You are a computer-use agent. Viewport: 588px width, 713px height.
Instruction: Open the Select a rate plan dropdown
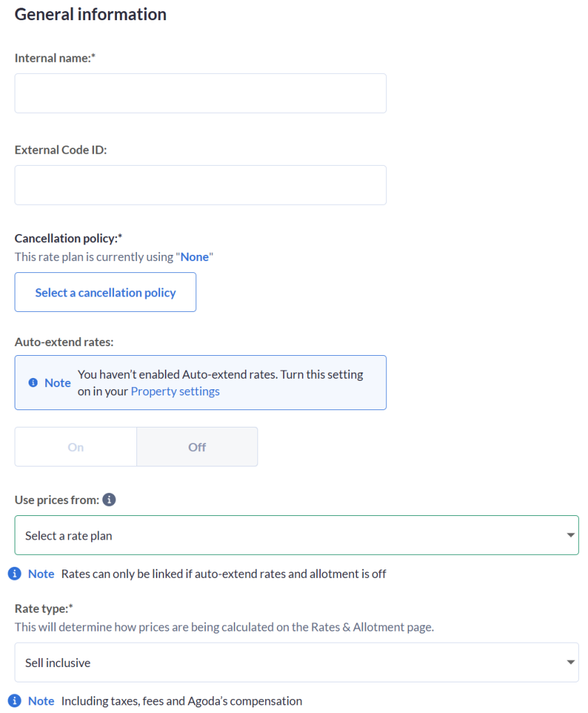point(296,535)
